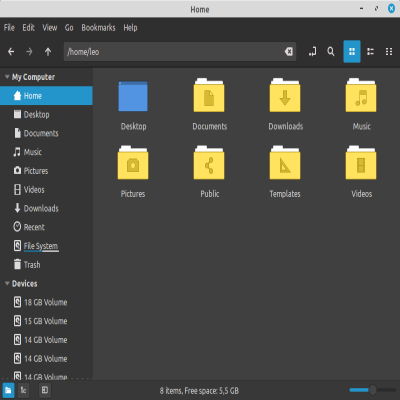Select the Public folder icon
The height and width of the screenshot is (400, 400).
click(x=209, y=163)
